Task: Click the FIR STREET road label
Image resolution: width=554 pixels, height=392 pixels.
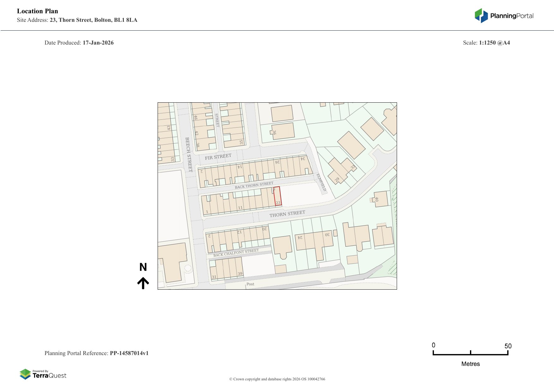Action: pos(218,157)
